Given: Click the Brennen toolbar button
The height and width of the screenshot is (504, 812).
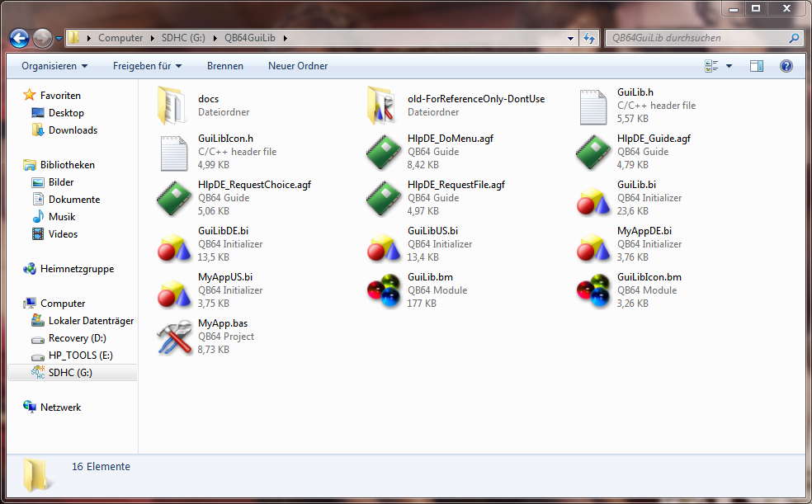Looking at the screenshot, I should (x=225, y=66).
